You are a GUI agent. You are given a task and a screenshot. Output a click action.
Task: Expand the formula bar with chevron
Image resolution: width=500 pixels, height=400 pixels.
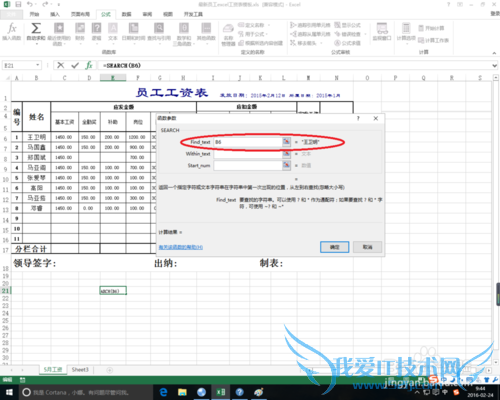495,66
